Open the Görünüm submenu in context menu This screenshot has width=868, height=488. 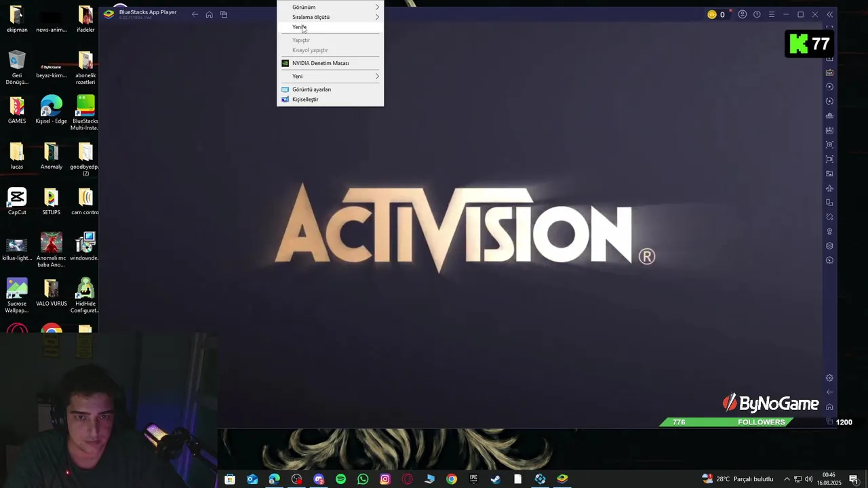point(330,7)
